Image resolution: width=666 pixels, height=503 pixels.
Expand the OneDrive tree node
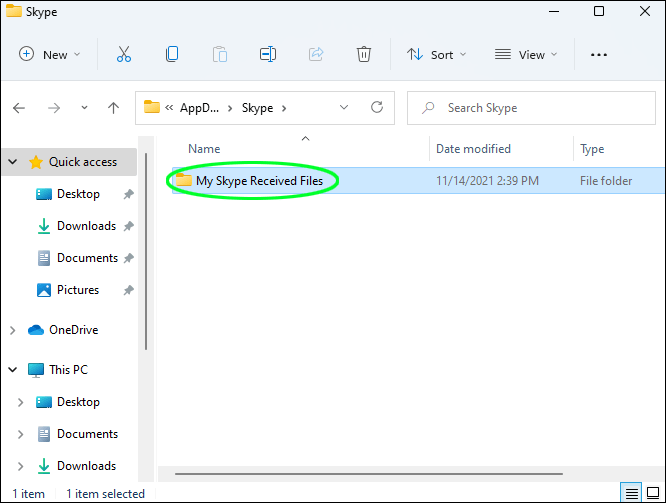13,330
